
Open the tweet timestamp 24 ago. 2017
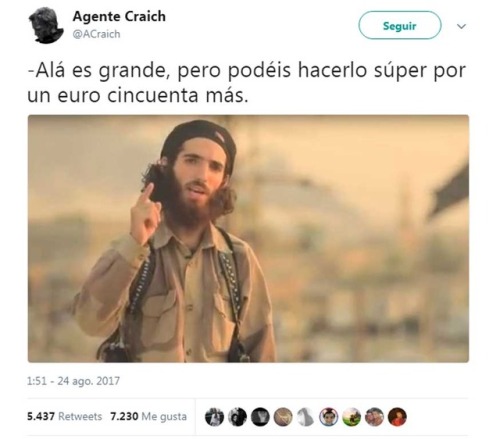click(x=73, y=381)
